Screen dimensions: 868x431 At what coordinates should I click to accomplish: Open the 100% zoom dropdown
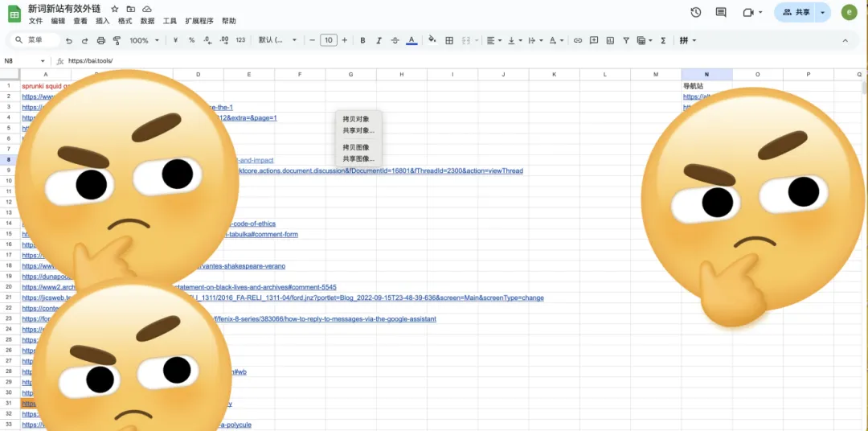point(144,40)
